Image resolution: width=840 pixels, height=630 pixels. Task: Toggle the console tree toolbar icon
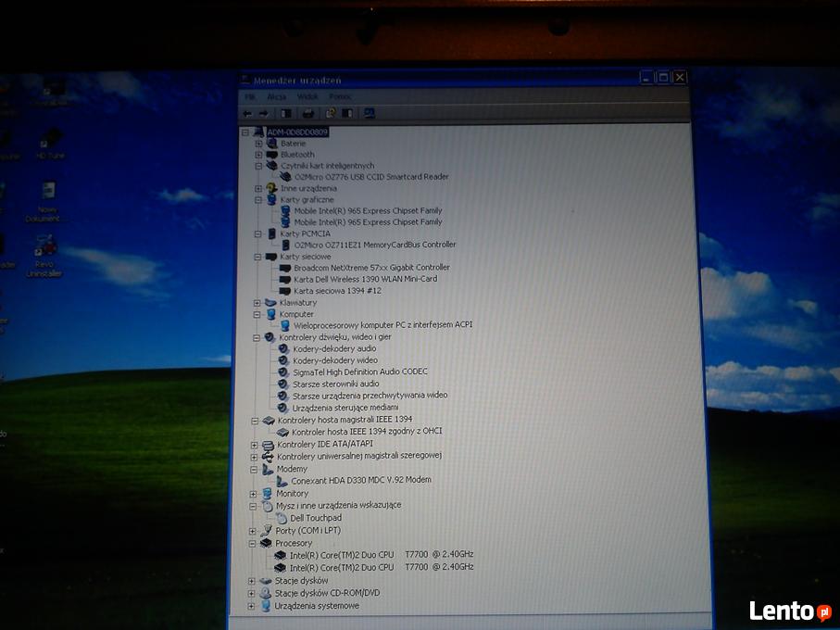286,114
